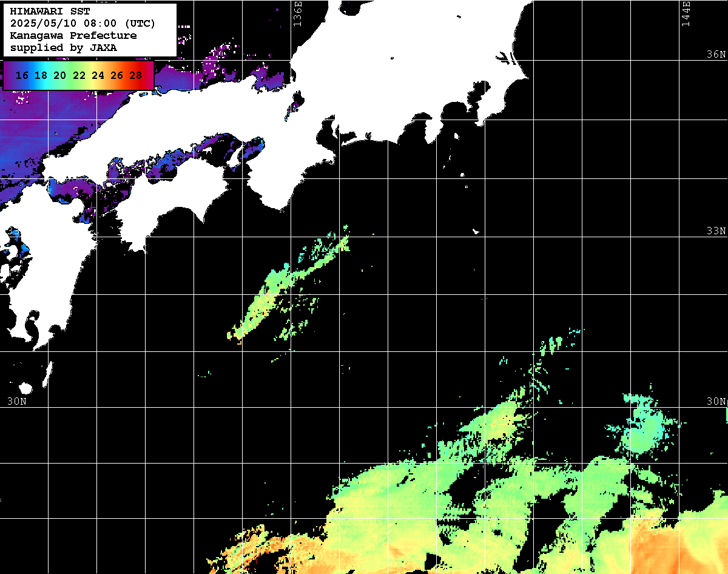Click the supplied by JAXA credit
Image resolution: width=728 pixels, height=574 pixels.
point(64,47)
